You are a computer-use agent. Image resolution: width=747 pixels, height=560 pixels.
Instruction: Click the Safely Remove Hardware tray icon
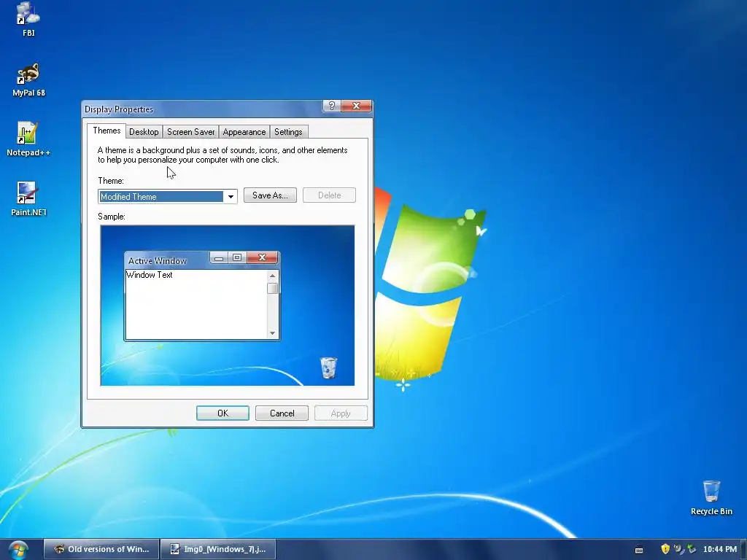692,549
